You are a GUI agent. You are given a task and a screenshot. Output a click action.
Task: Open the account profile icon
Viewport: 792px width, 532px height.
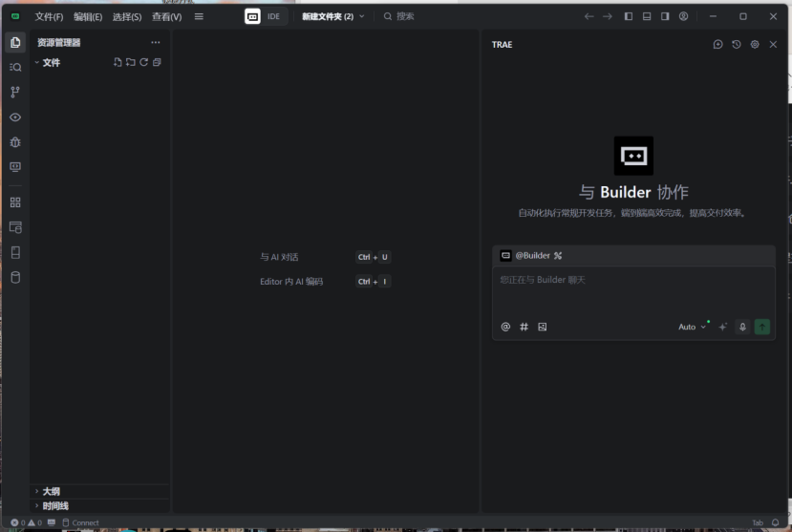click(x=683, y=16)
